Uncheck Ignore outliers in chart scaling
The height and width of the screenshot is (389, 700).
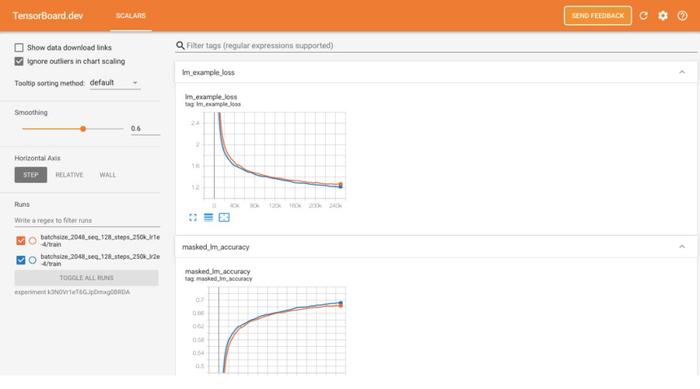(19, 61)
